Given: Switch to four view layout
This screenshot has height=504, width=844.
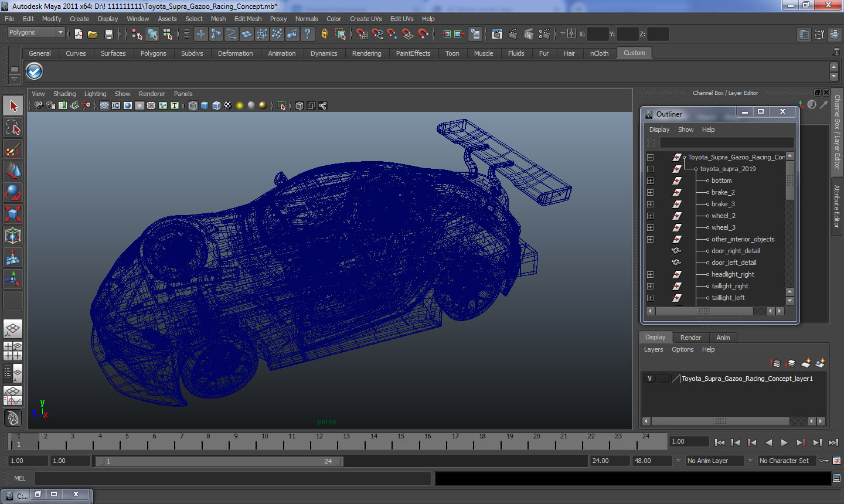Looking at the screenshot, I should (13, 350).
